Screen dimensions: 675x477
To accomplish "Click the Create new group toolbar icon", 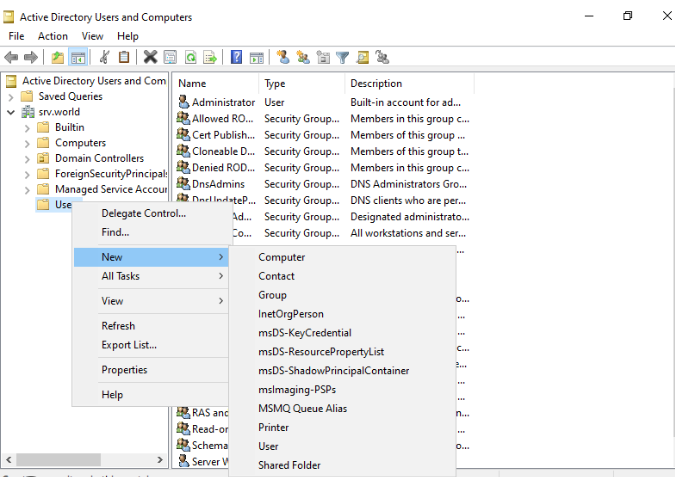I will click(303, 57).
